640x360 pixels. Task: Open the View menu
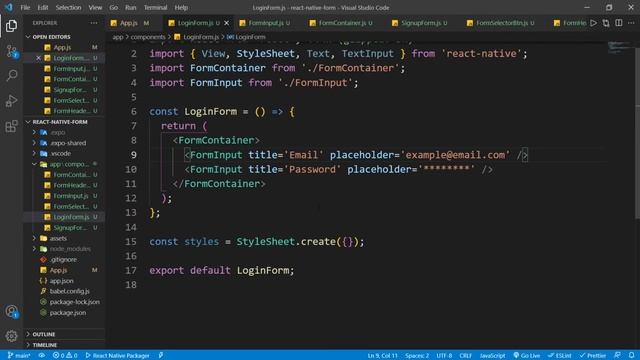[x=95, y=7]
